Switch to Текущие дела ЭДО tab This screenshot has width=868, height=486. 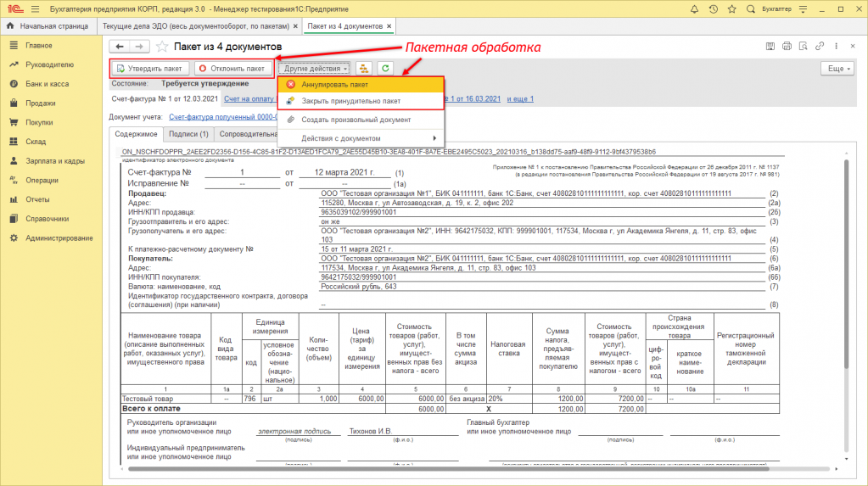195,26
